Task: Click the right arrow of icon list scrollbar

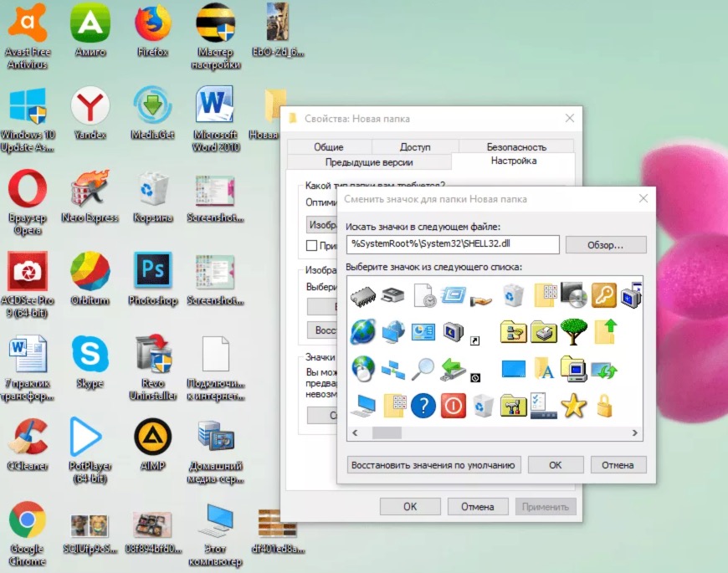Action: pos(634,432)
